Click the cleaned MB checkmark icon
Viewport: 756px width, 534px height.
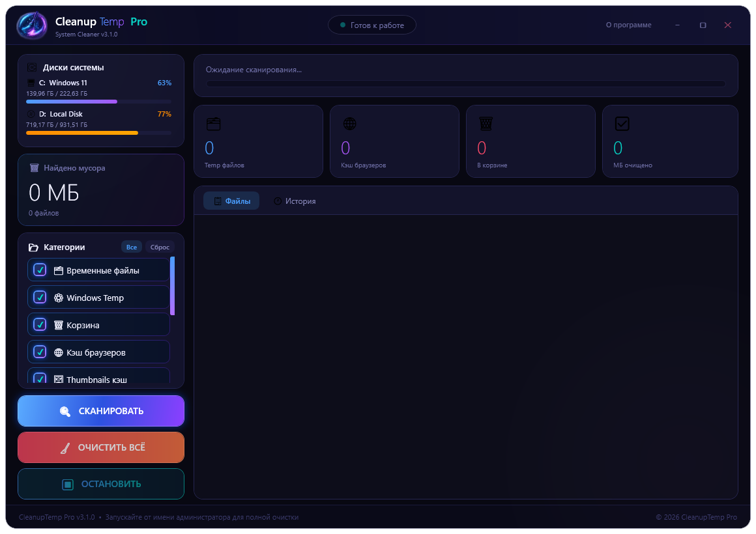622,124
